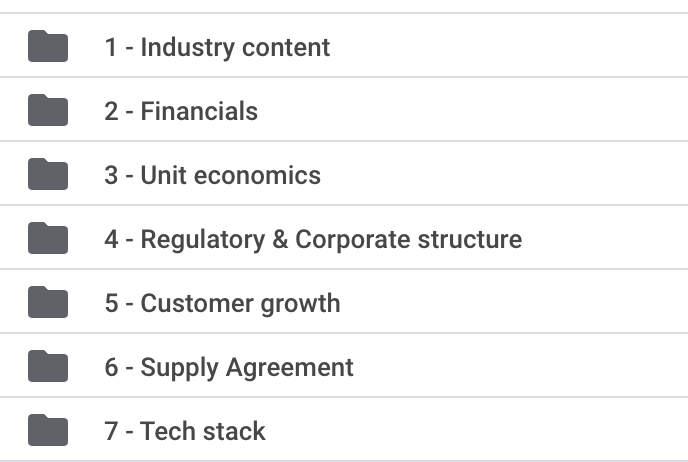Image resolution: width=688 pixels, height=462 pixels.
Task: Click folder icon beside Customer growth
Action: tap(48, 302)
